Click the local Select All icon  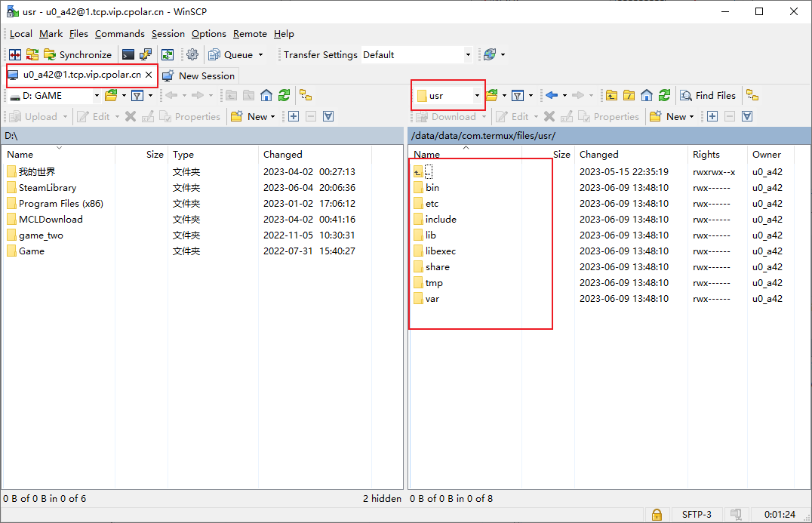pos(328,116)
